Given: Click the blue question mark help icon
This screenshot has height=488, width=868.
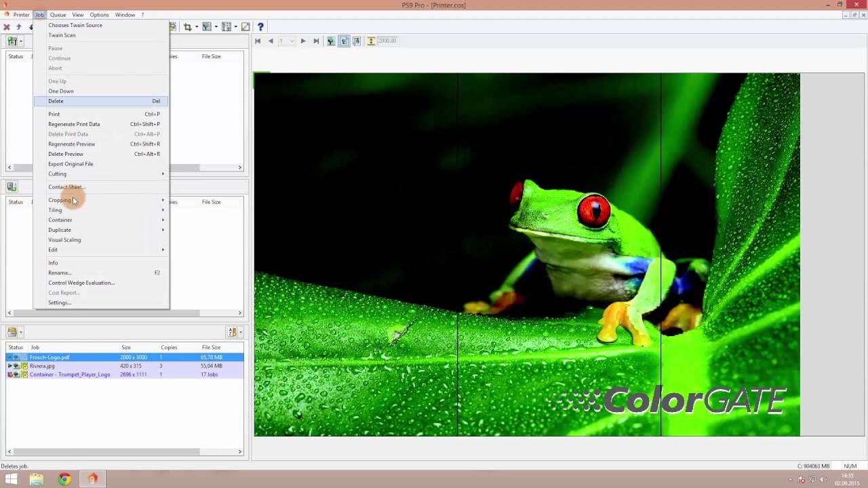Looking at the screenshot, I should [x=260, y=27].
